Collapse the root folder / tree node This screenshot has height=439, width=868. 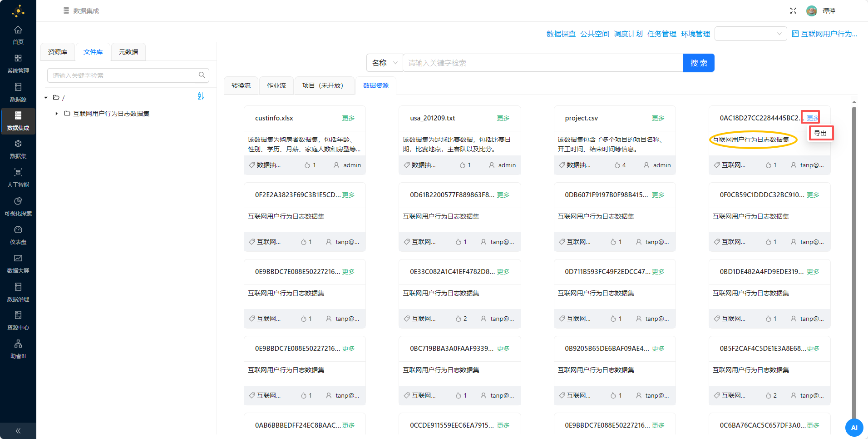46,97
